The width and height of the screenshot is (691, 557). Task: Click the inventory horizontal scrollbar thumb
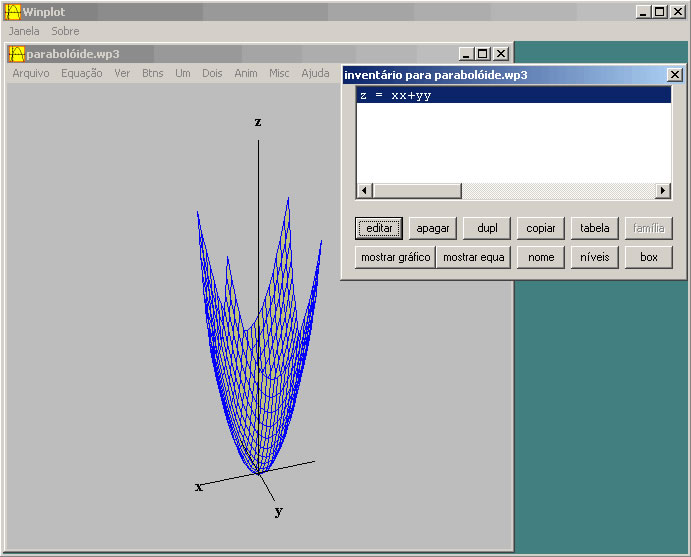(x=417, y=191)
